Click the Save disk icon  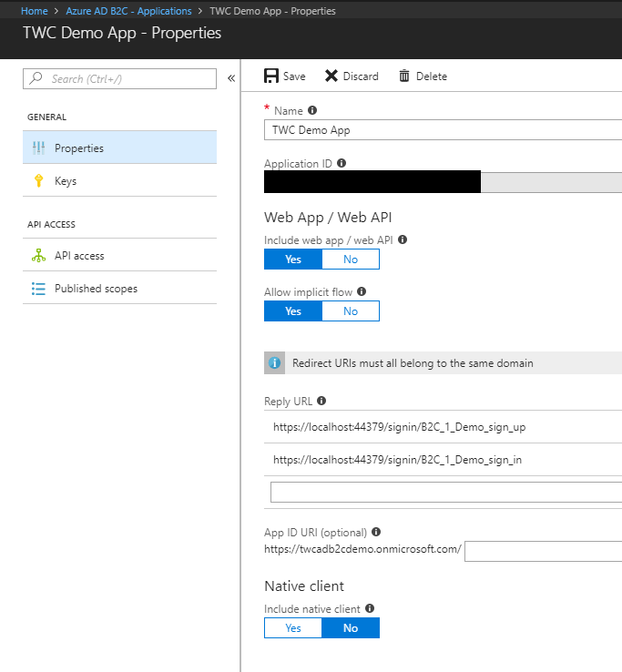[x=270, y=76]
